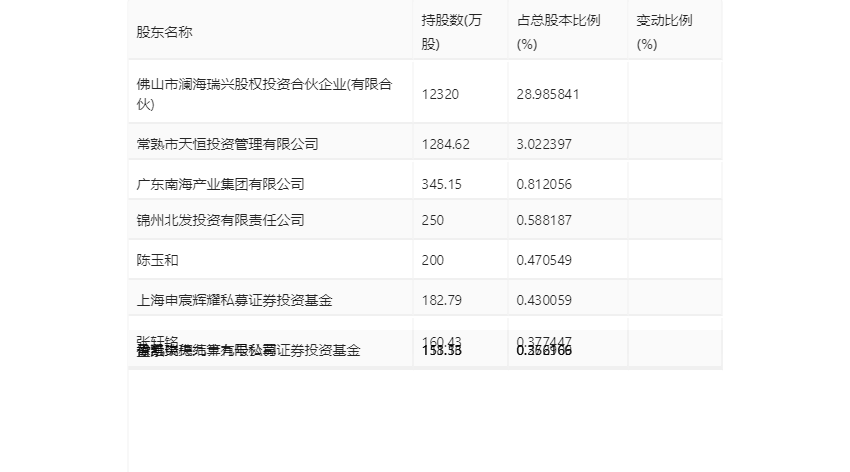Click the percentage 0.430059
Screen dimensions: 850x472
coord(544,300)
